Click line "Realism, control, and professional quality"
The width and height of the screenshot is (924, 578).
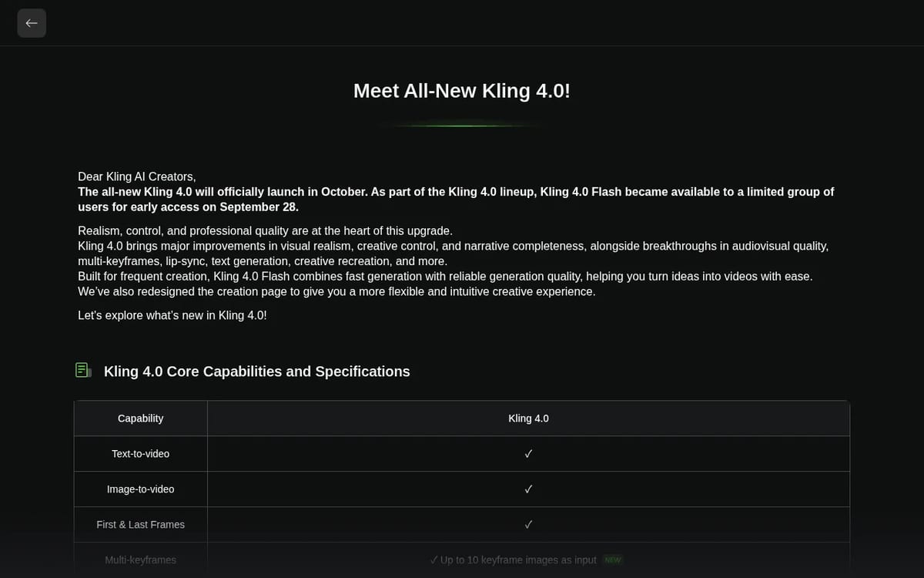pos(265,231)
